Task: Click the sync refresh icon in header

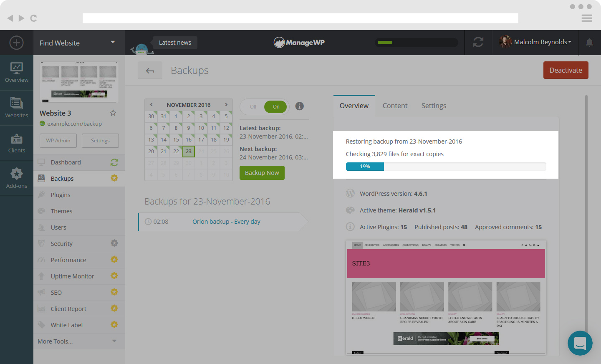Action: point(478,42)
